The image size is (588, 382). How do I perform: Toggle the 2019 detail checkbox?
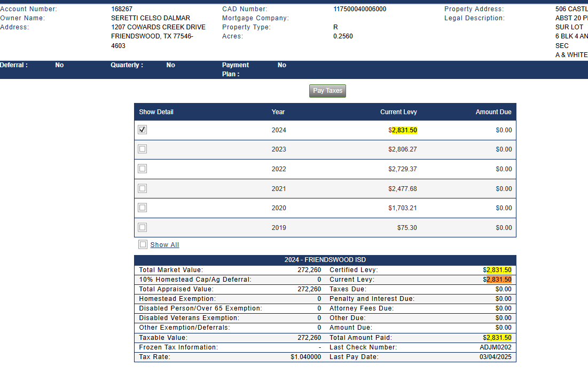(142, 227)
